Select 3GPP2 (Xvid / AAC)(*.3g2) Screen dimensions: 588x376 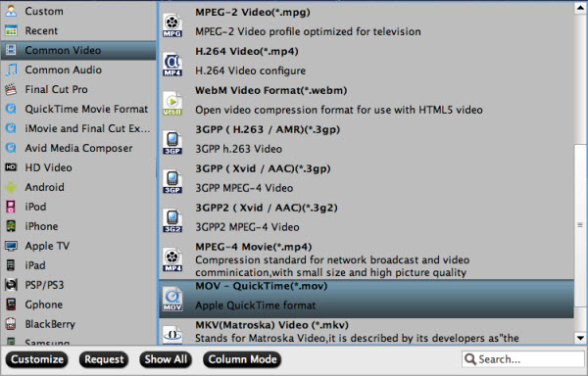click(366, 217)
